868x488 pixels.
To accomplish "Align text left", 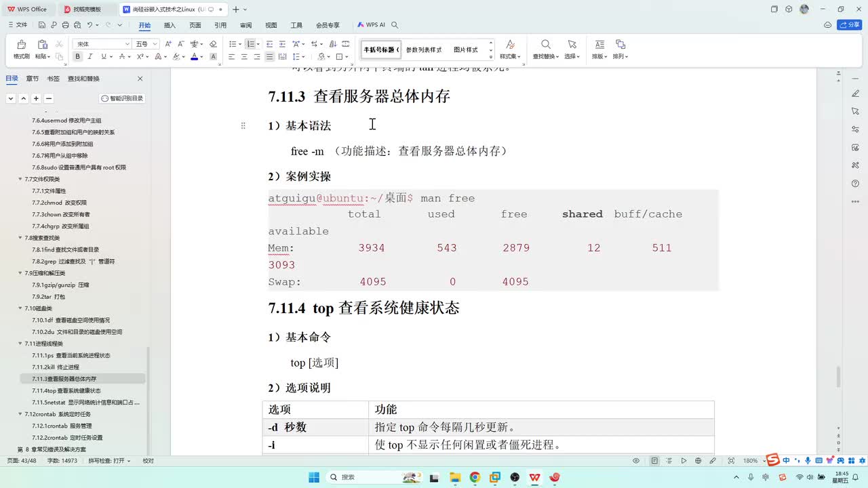I will pos(232,57).
